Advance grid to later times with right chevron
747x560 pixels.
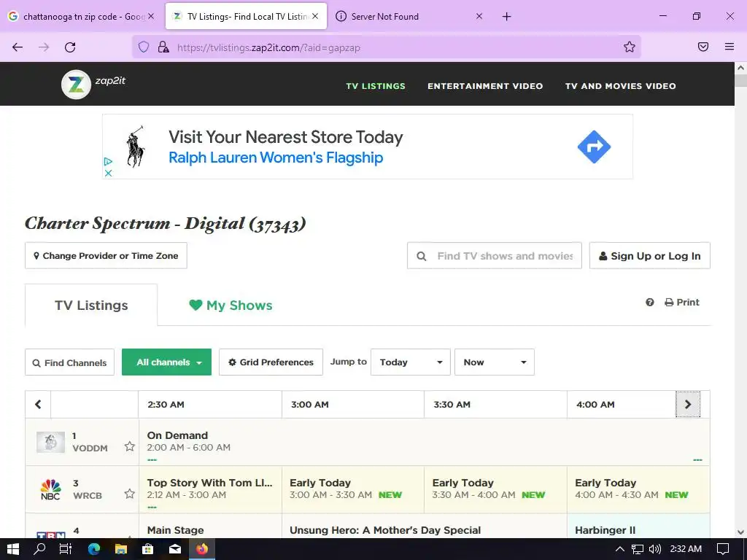pos(688,404)
